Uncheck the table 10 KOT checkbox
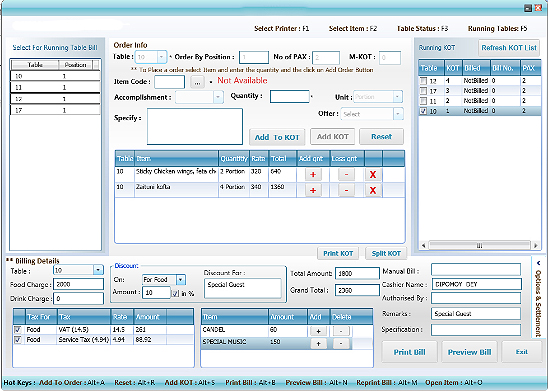Image resolution: width=548 pixels, height=391 pixels. click(423, 111)
